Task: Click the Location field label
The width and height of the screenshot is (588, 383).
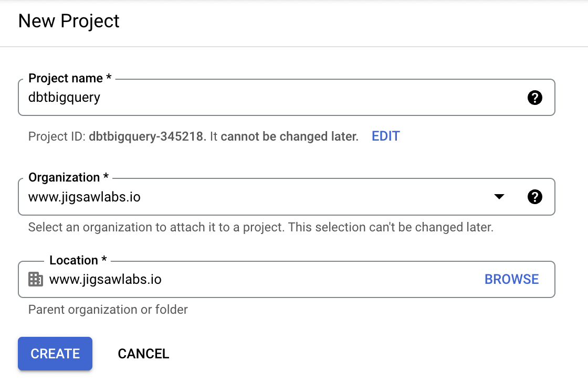Action: coord(78,260)
